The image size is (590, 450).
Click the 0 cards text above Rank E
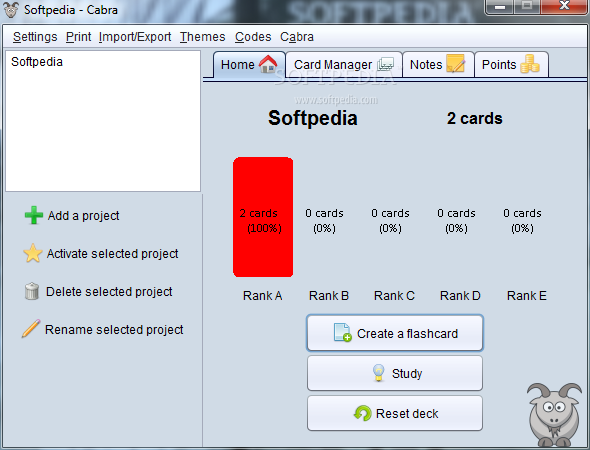click(522, 213)
